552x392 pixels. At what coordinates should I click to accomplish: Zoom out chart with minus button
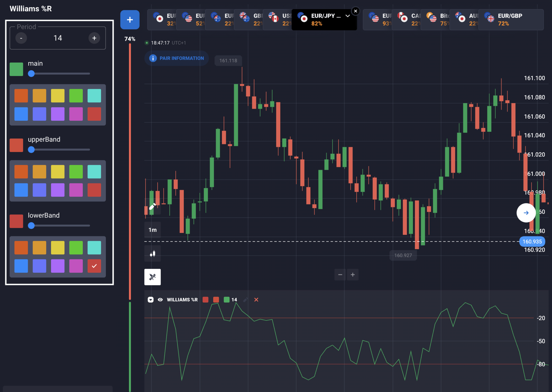(340, 275)
